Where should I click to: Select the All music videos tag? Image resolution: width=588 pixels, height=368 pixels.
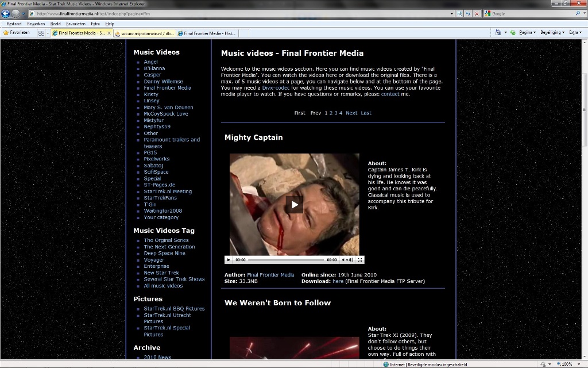pos(163,286)
